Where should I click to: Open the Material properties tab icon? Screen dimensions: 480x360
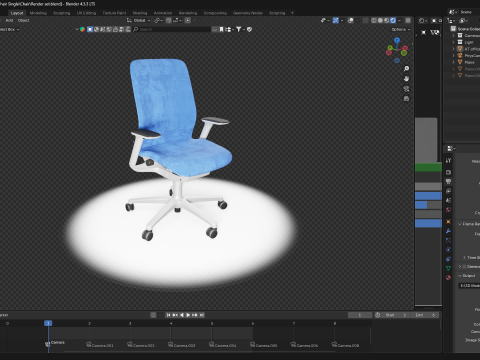[x=448, y=278]
